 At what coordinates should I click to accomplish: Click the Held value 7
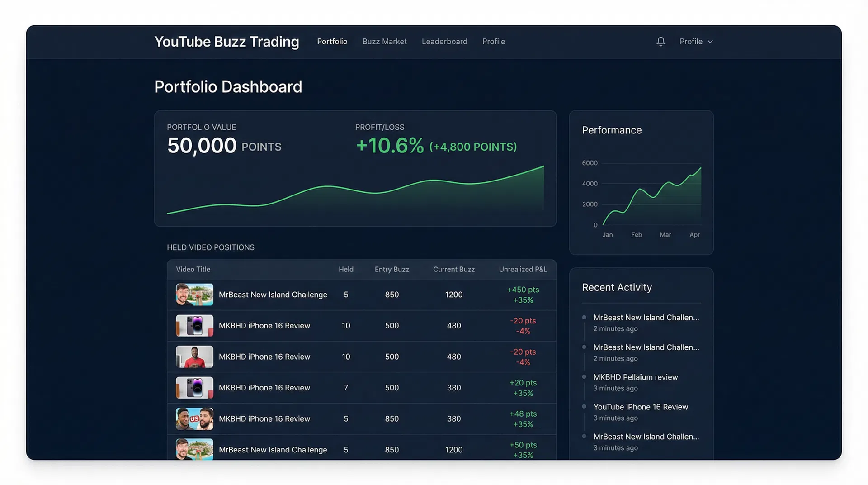point(346,388)
